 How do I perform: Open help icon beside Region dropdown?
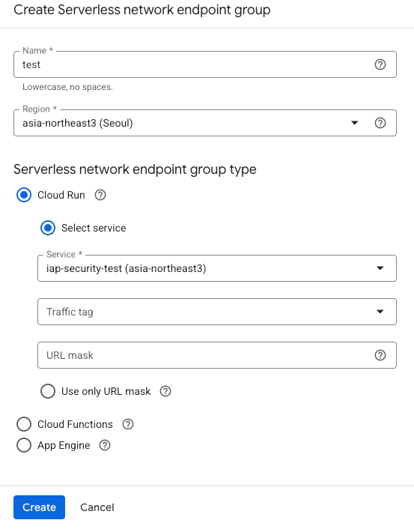click(380, 123)
